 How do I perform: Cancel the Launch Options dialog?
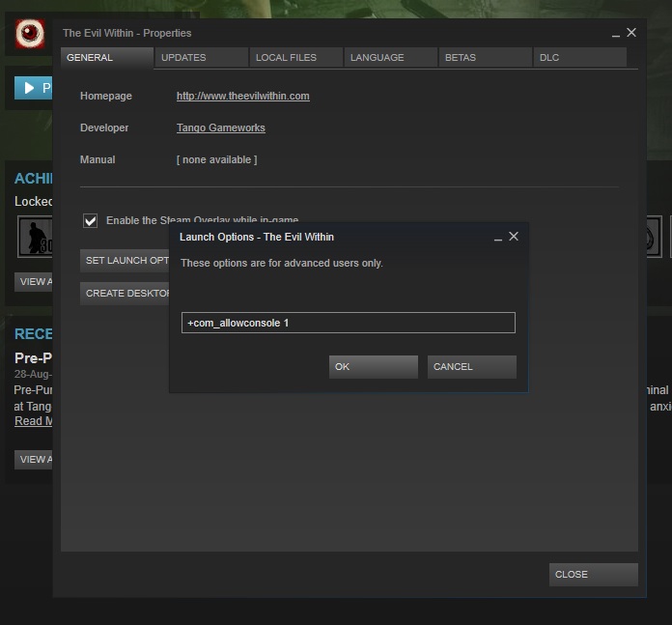pos(471,367)
